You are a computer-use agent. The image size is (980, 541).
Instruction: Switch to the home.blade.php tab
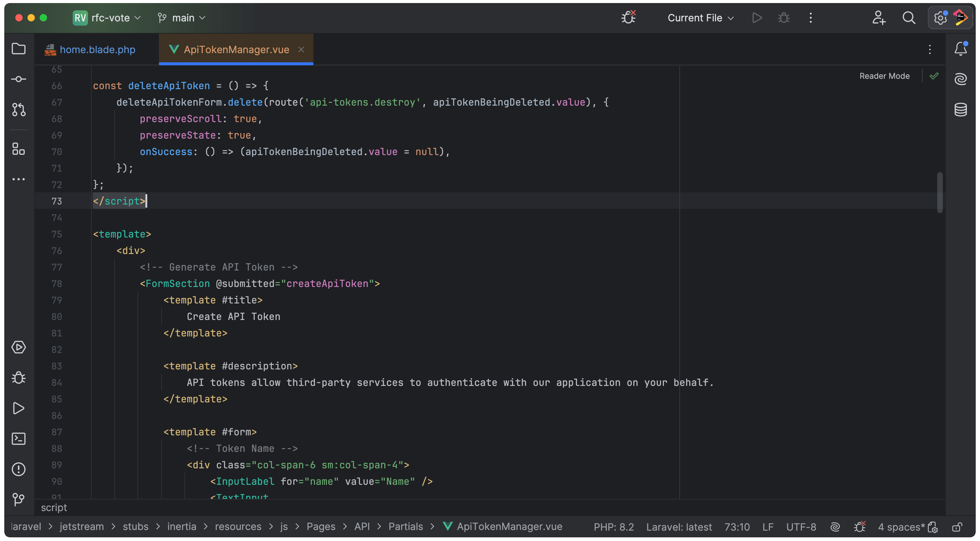pyautogui.click(x=97, y=49)
